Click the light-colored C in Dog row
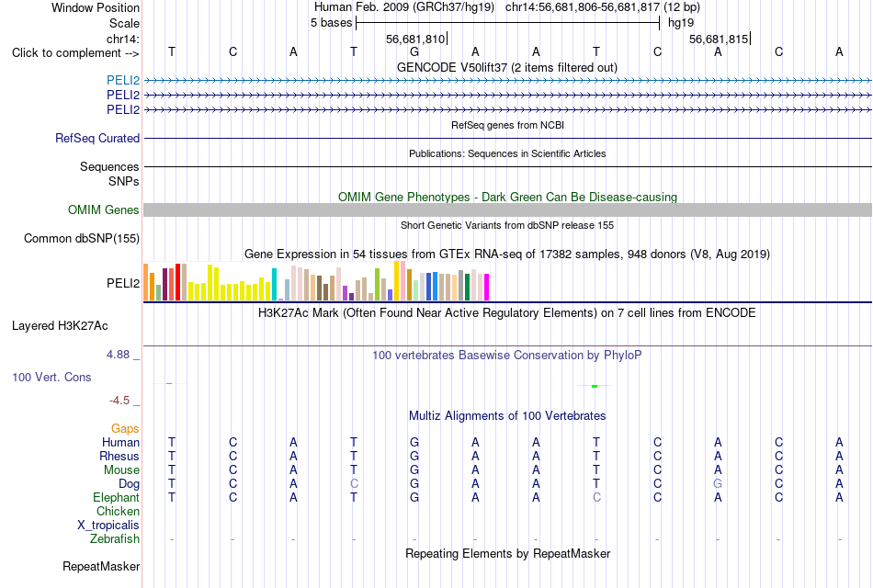 [354, 484]
